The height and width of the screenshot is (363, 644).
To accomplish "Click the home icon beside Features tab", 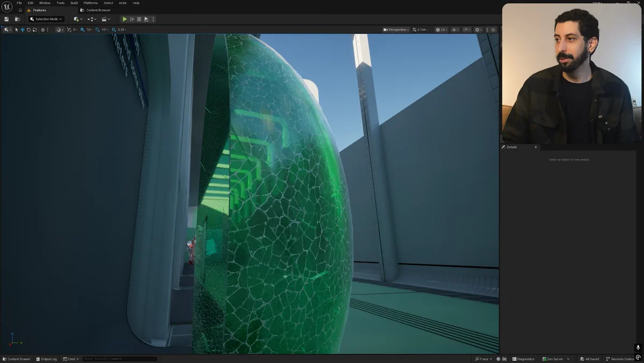I will coord(20,10).
